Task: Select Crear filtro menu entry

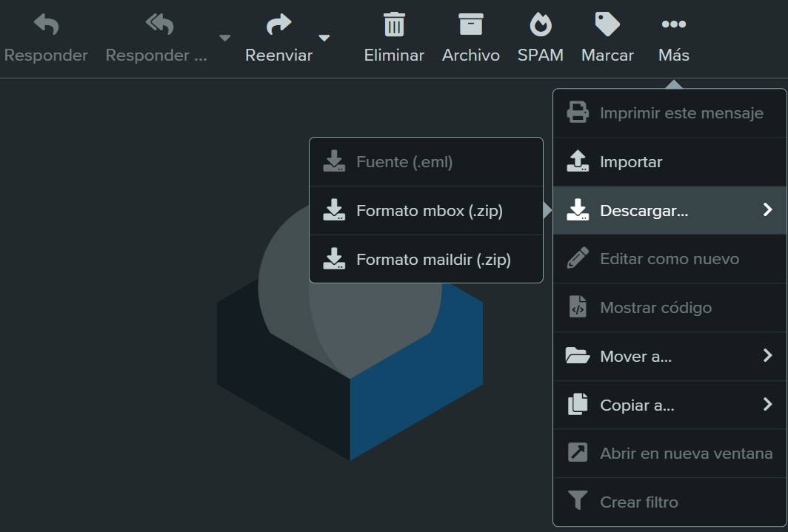Action: click(670, 502)
